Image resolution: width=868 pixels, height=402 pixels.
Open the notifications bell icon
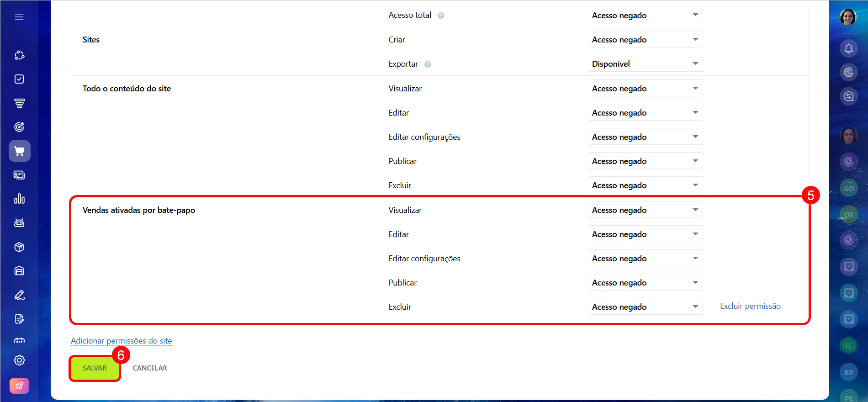click(x=848, y=48)
